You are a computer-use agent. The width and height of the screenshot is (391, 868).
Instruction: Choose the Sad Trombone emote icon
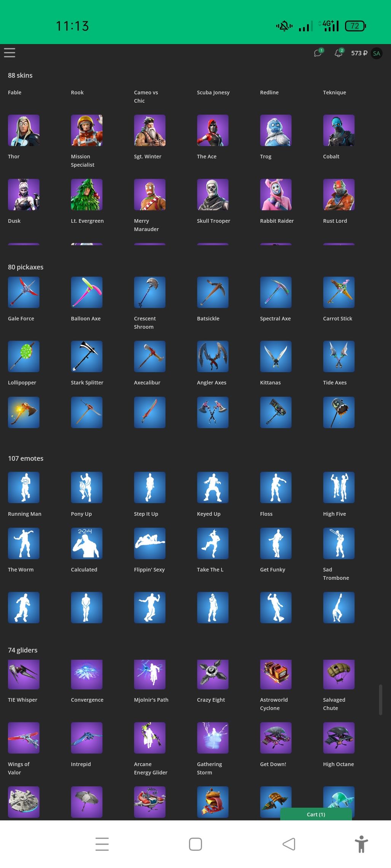point(339,543)
